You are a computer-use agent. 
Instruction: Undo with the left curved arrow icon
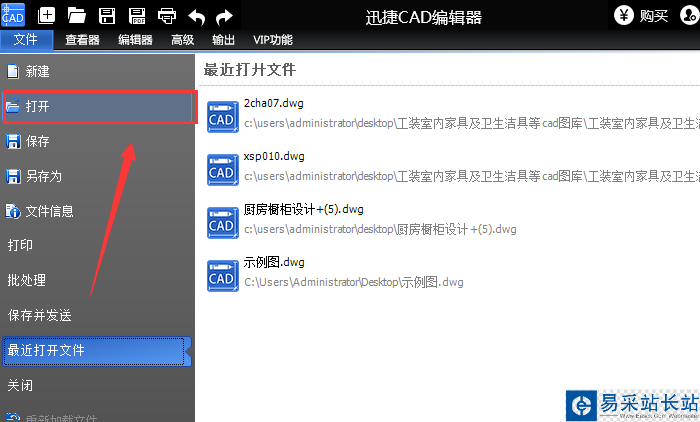[196, 17]
